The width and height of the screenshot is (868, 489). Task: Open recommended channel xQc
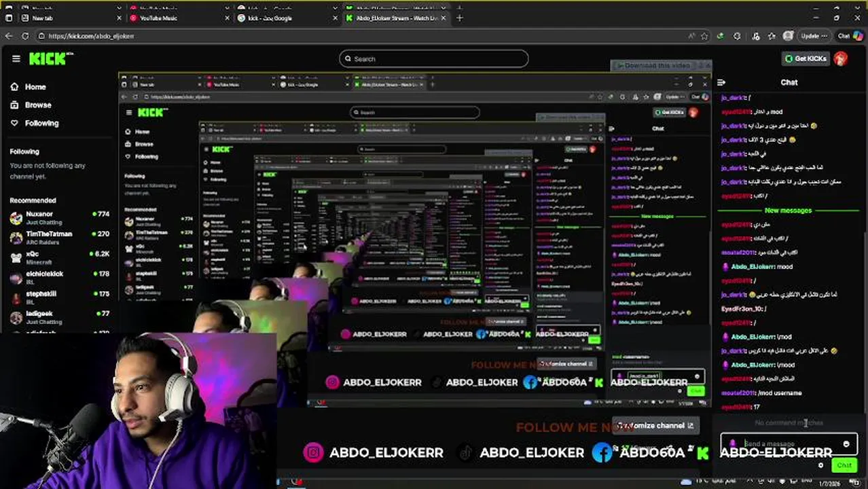click(59, 257)
